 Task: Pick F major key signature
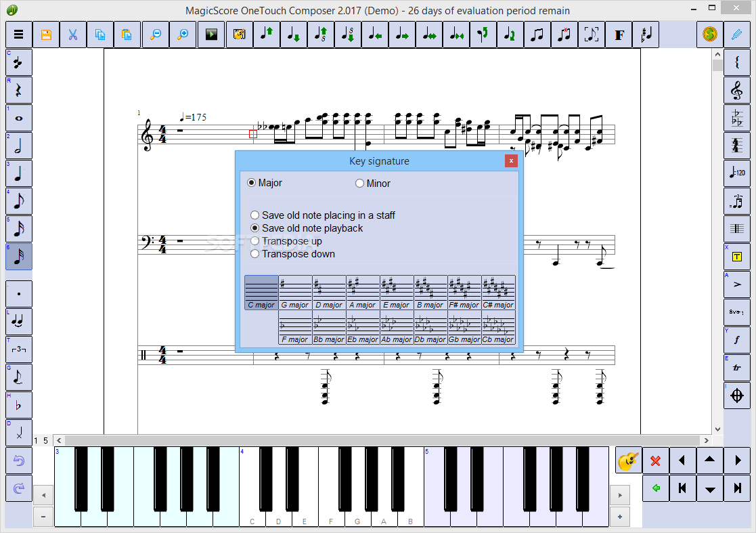295,327
